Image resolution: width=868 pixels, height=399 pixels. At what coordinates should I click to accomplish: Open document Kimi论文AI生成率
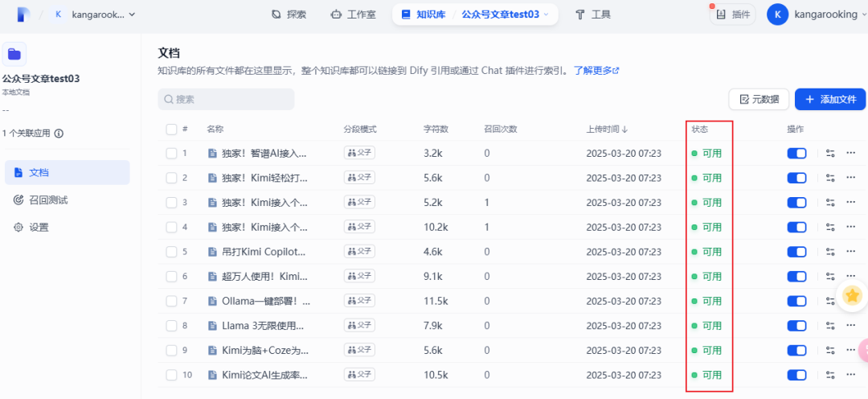pyautogui.click(x=265, y=375)
